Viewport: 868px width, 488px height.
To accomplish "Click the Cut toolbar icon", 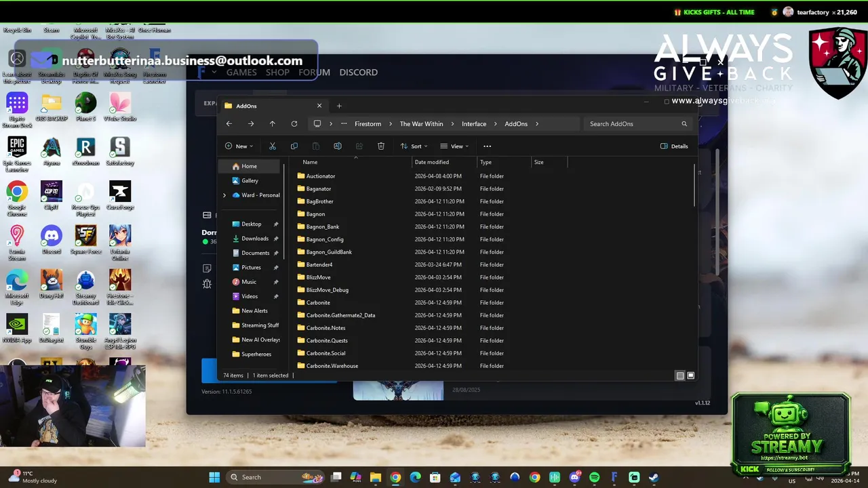I will [x=273, y=146].
